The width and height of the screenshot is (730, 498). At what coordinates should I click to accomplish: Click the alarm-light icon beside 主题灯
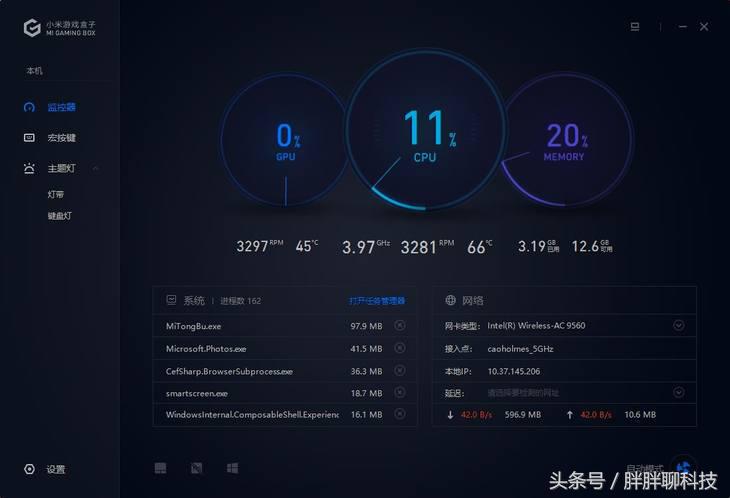click(29, 168)
